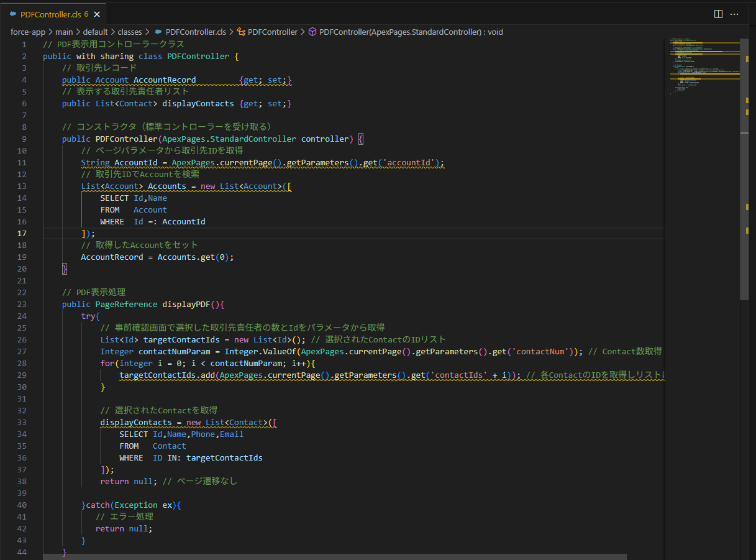The image size is (756, 560).
Task: Open the main breadcrumb folder
Action: click(65, 32)
